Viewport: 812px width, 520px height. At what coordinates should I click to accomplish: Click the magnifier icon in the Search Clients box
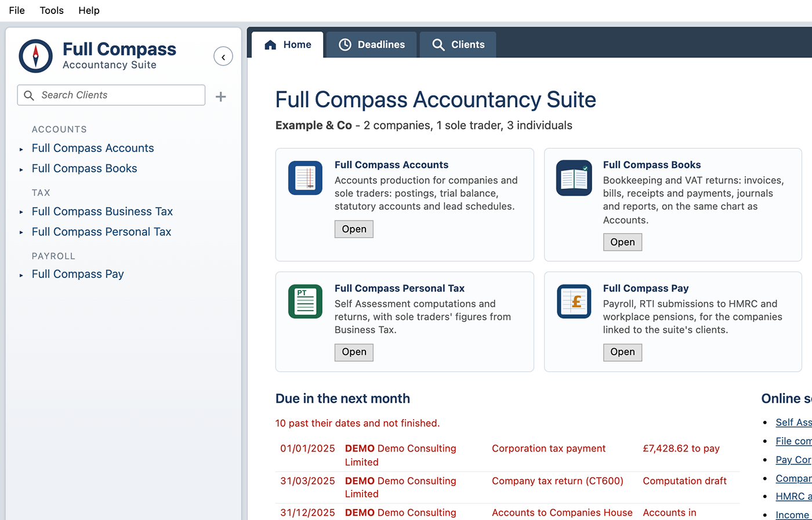(x=29, y=95)
